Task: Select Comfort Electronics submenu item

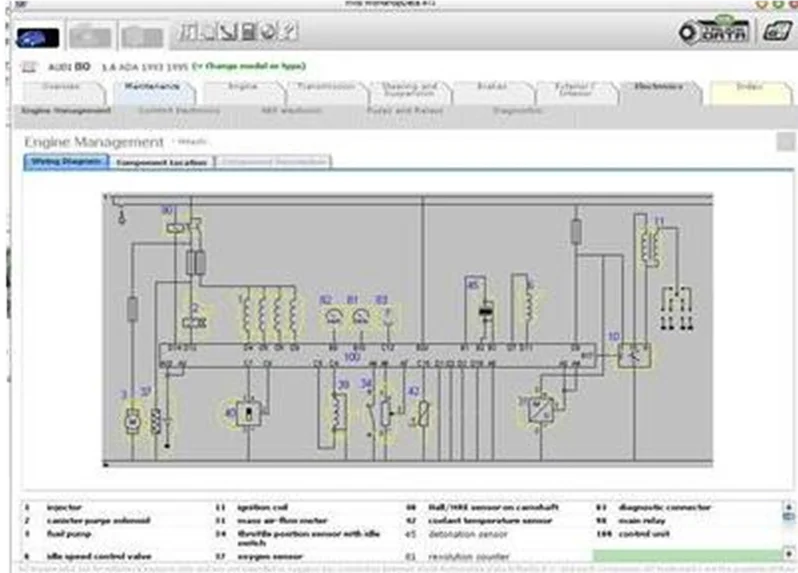Action: coord(179,110)
